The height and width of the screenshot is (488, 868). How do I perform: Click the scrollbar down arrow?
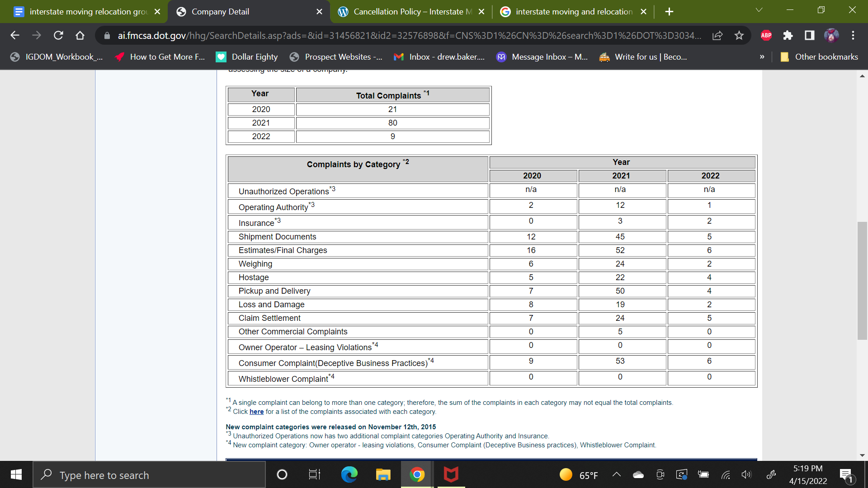[862, 455]
